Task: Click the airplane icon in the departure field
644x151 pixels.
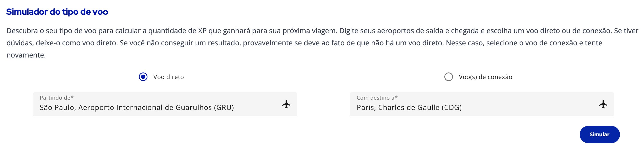Action: click(x=286, y=104)
